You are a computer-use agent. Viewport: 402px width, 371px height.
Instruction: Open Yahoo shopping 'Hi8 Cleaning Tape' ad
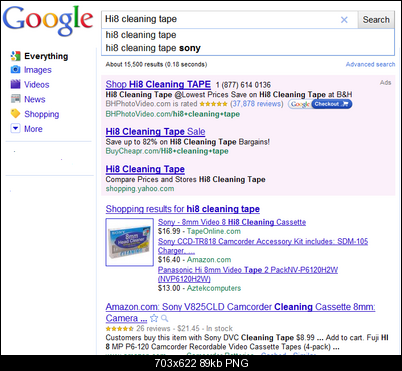[x=145, y=169]
